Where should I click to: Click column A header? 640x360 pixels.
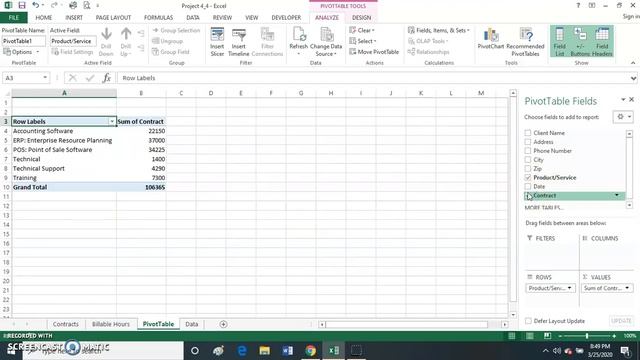click(x=64, y=93)
